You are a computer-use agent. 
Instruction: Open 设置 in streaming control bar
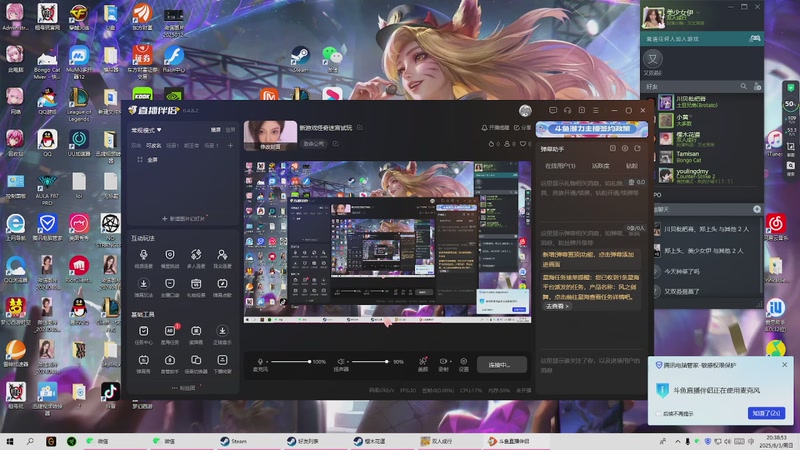click(x=463, y=364)
